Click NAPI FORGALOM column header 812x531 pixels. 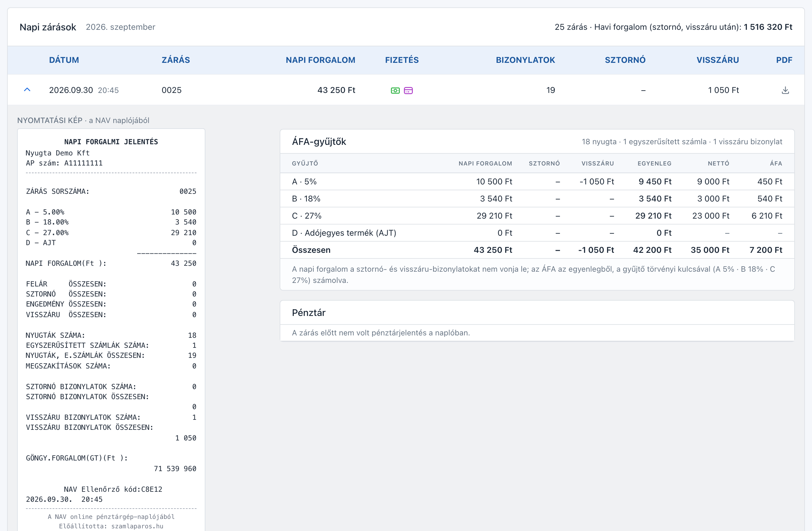(x=320, y=60)
